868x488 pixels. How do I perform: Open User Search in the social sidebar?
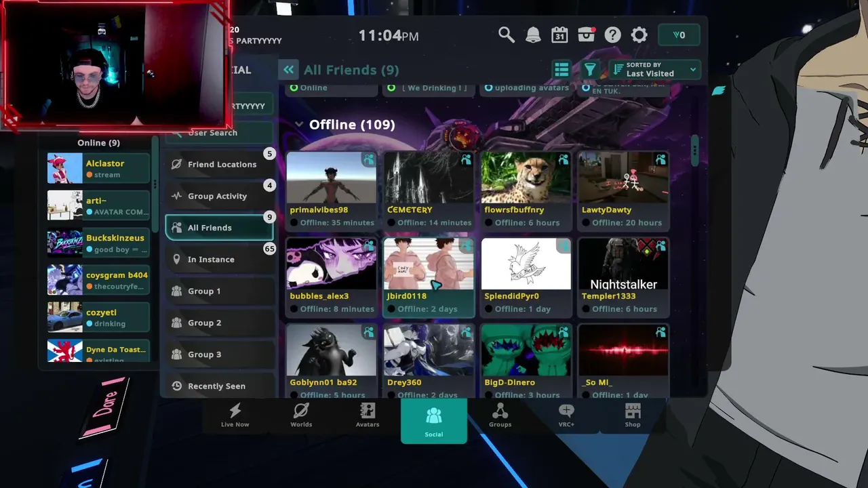coord(220,133)
